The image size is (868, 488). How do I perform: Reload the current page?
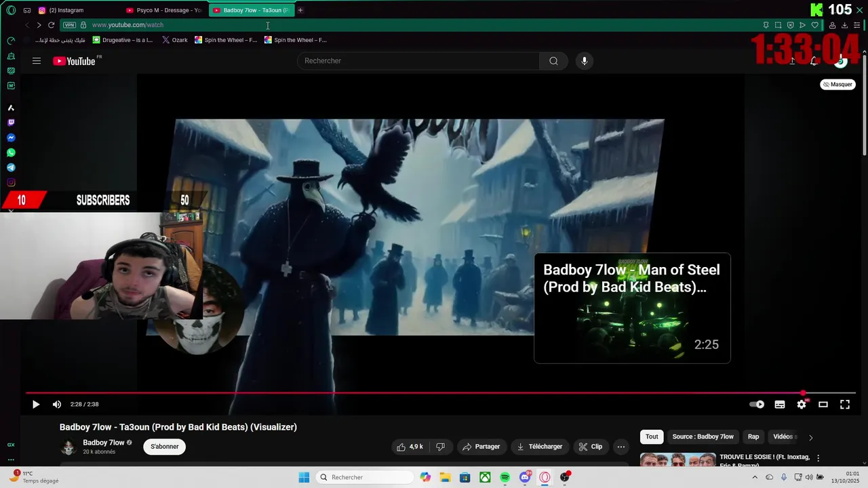[51, 25]
